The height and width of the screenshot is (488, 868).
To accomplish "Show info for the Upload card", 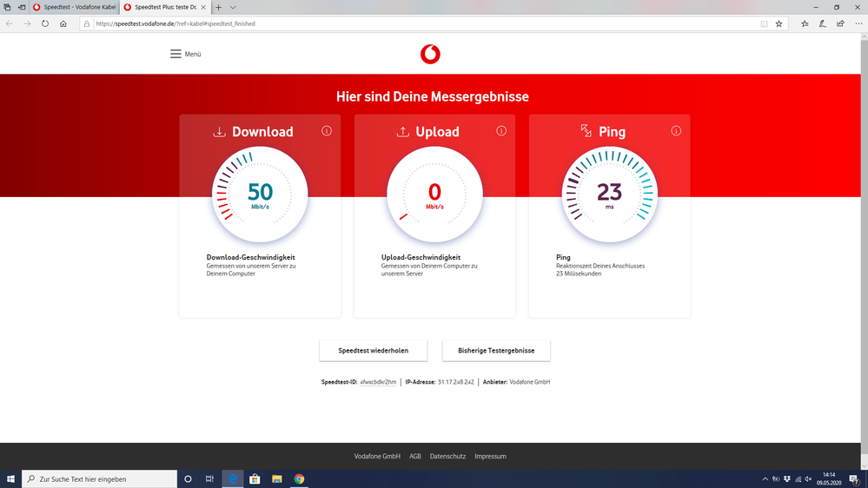I will coord(501,131).
